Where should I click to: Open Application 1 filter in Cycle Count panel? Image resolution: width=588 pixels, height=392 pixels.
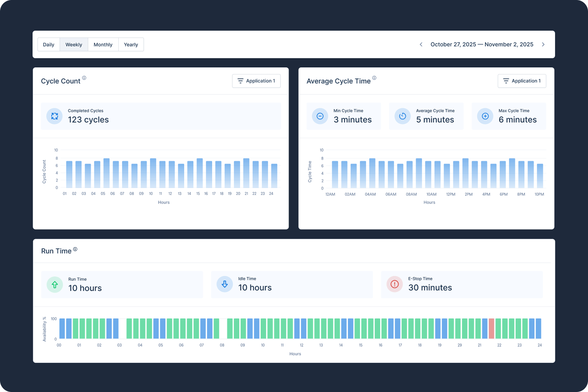(256, 81)
